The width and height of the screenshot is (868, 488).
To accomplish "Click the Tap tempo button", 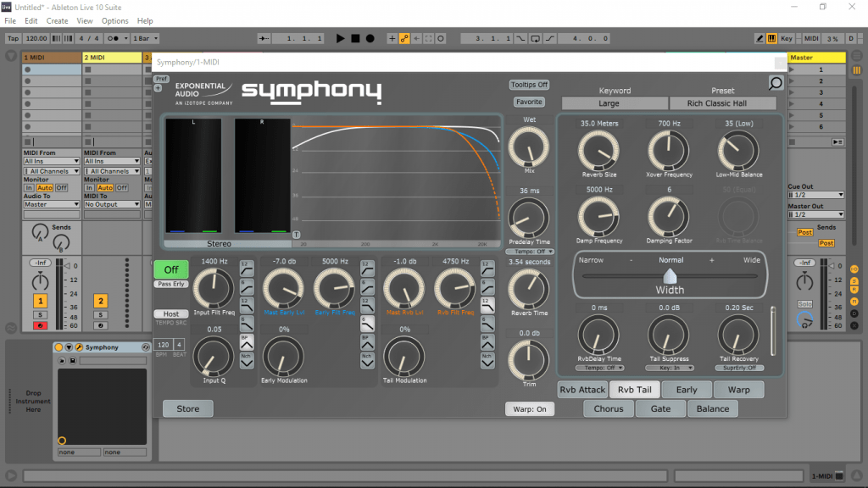I will 13,38.
